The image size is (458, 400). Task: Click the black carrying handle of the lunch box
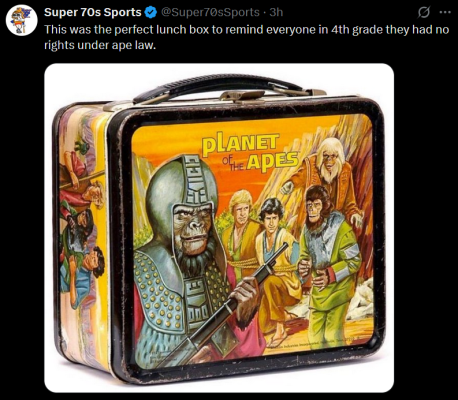coord(216,84)
